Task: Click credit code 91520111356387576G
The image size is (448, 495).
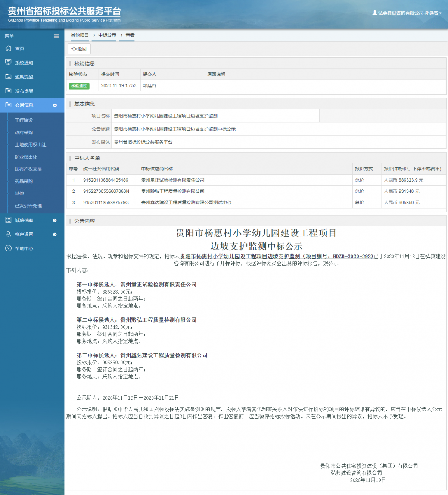Action: click(106, 203)
